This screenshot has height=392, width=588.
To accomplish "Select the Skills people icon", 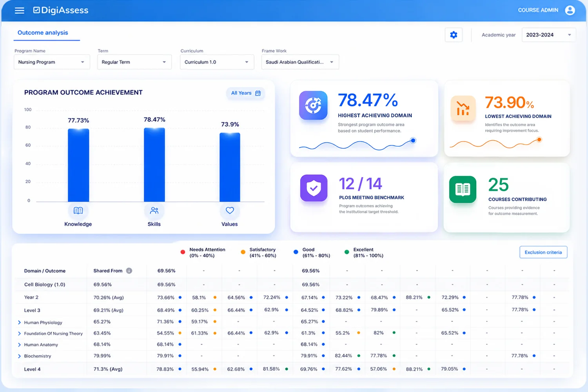I will pos(154,211).
